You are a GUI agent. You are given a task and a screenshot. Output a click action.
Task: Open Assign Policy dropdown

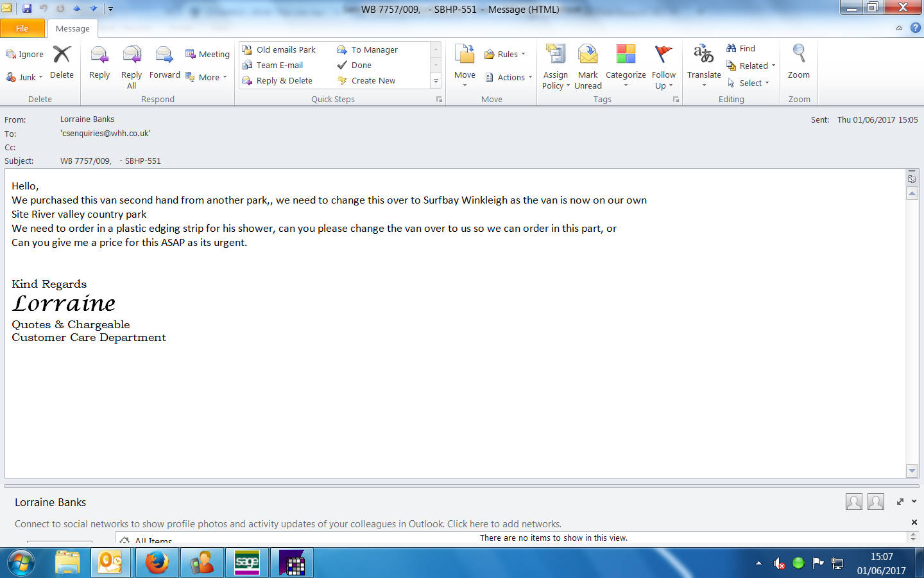tap(556, 67)
